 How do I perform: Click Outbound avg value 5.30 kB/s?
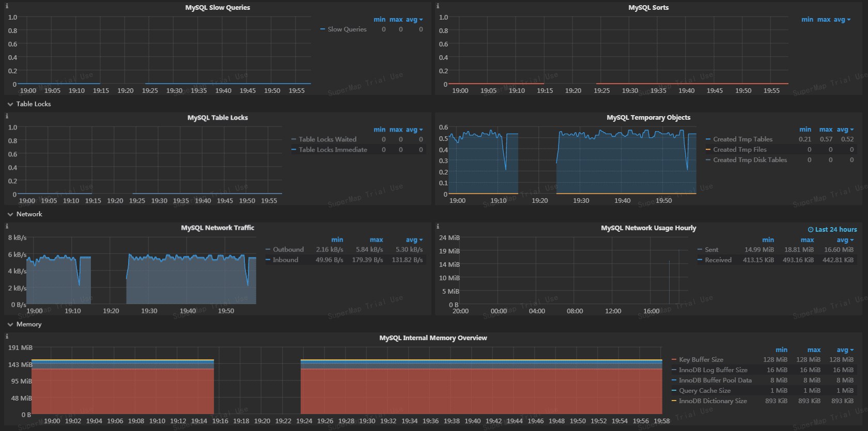pos(409,250)
